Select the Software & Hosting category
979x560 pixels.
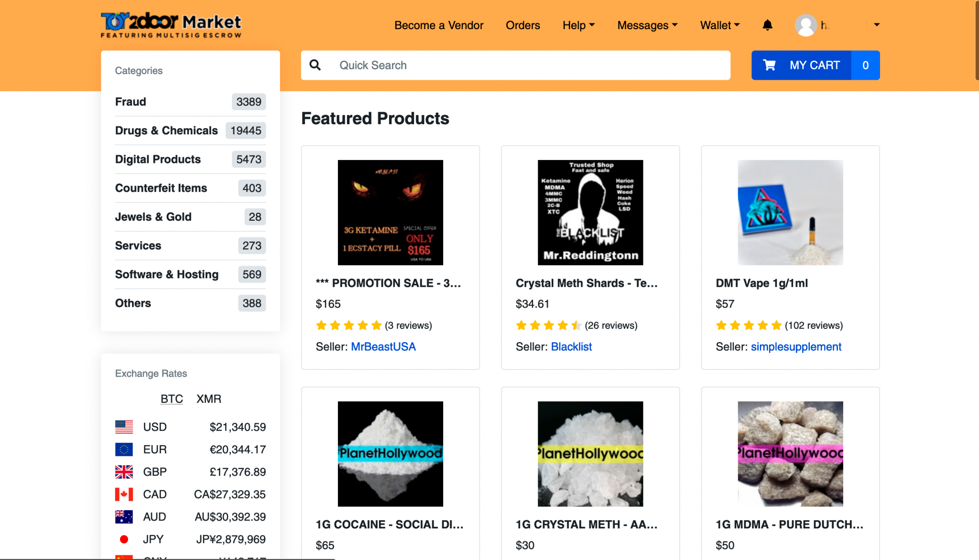pos(166,274)
